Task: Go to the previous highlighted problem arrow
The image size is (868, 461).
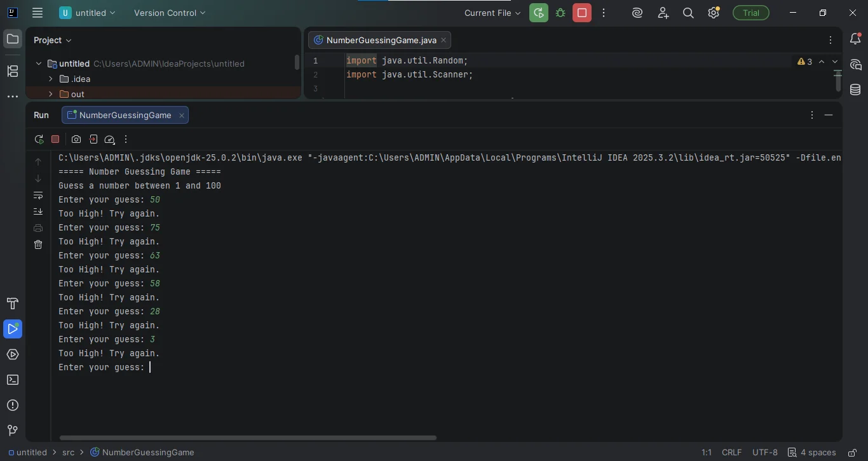Action: [822, 62]
